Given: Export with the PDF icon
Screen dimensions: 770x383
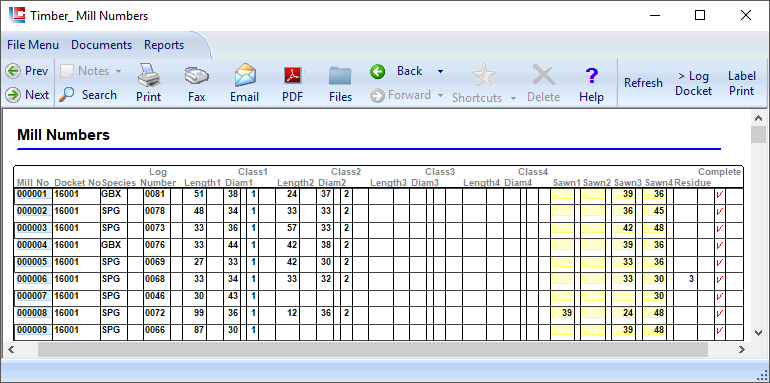Looking at the screenshot, I should pos(293,76).
